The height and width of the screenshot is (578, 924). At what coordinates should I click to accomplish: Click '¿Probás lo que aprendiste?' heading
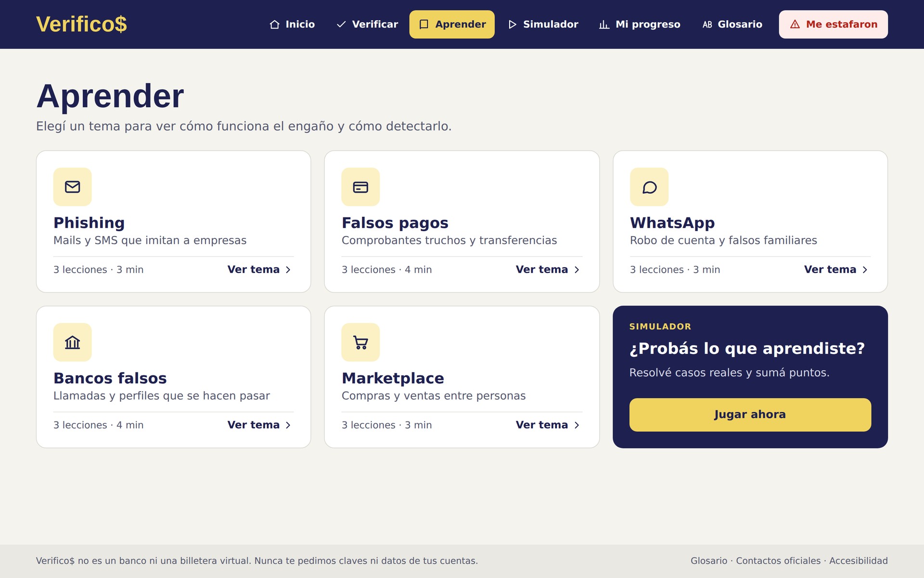point(747,349)
